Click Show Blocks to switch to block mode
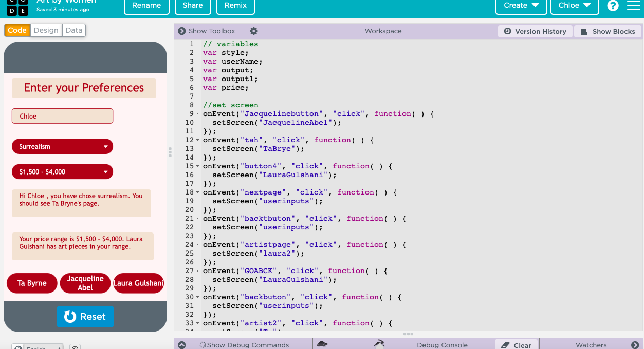Viewport: 644px width, 349px height. (608, 31)
